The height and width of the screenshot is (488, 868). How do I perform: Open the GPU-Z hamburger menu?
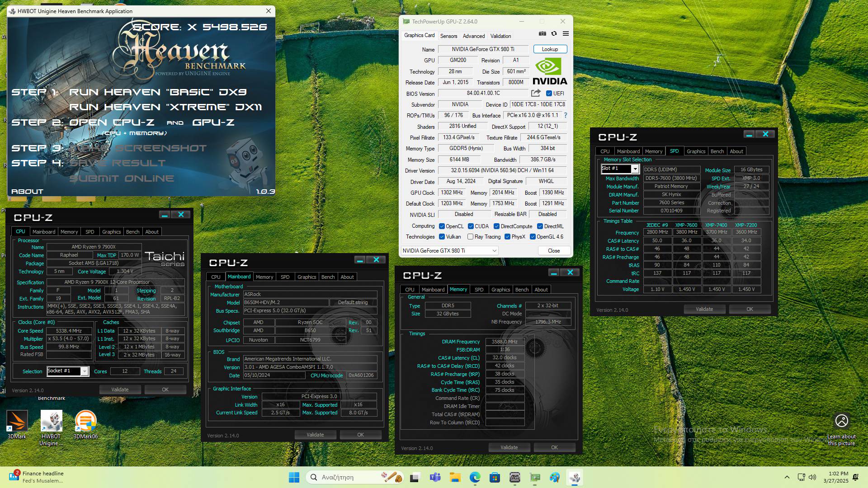(566, 34)
